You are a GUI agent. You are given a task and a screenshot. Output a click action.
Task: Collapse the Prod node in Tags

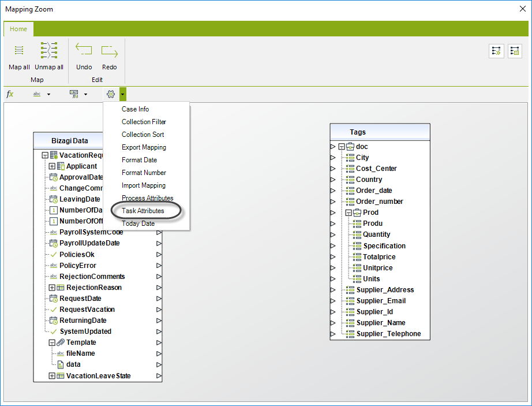click(349, 213)
